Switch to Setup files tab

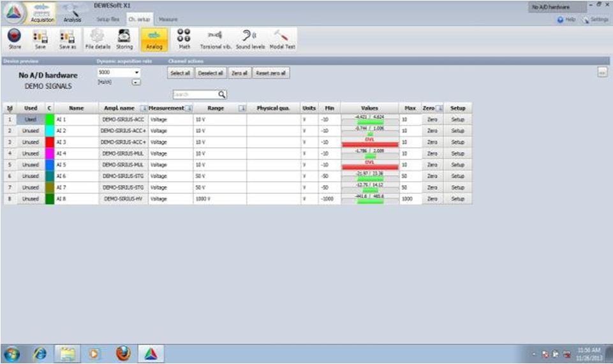(108, 19)
